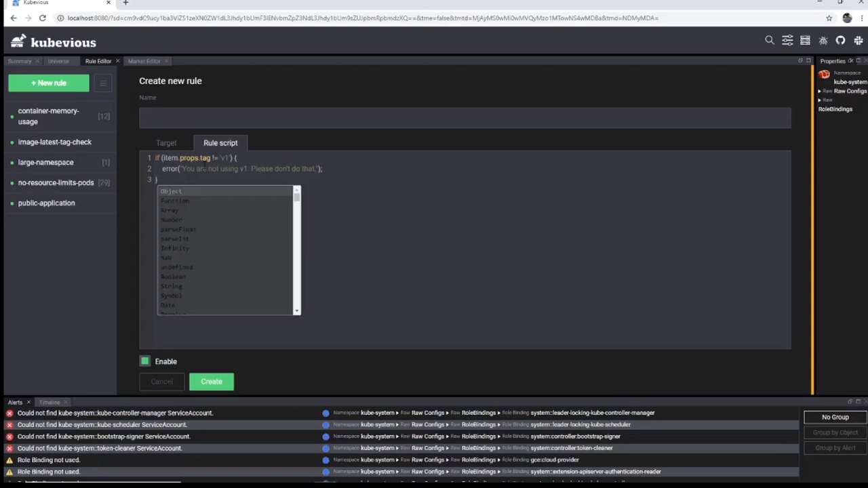868x488 pixels.
Task: Select the No Group button
Action: tap(835, 418)
